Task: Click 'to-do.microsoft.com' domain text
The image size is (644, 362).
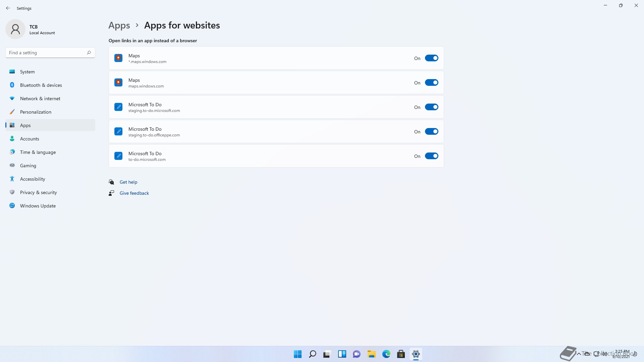Action: click(147, 160)
